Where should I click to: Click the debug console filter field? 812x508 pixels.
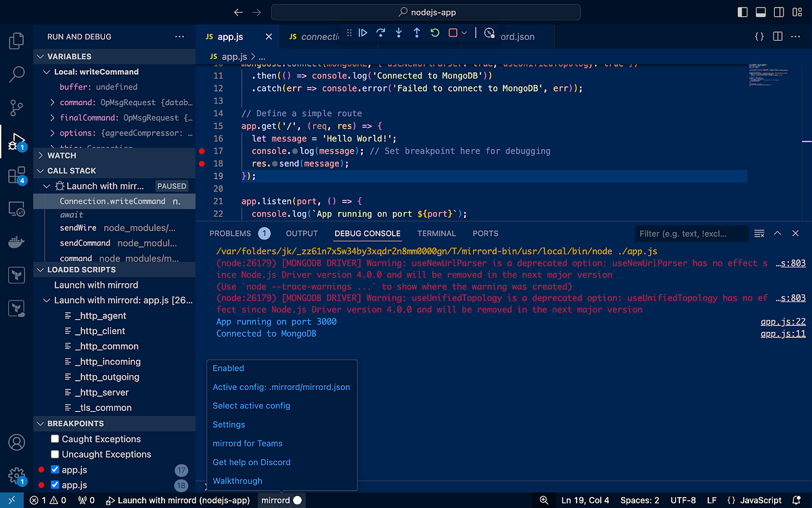[692, 233]
